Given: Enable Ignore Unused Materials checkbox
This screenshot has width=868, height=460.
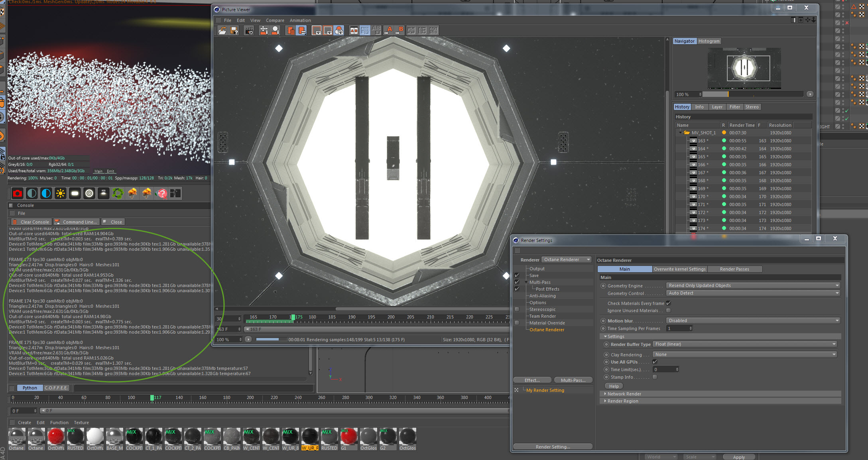Looking at the screenshot, I should click(669, 311).
